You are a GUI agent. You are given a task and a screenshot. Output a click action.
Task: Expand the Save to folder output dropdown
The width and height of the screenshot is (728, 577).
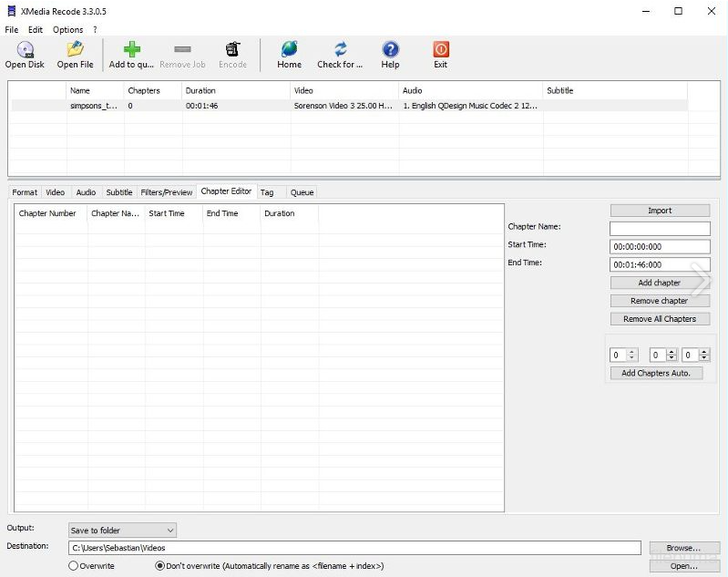(122, 530)
